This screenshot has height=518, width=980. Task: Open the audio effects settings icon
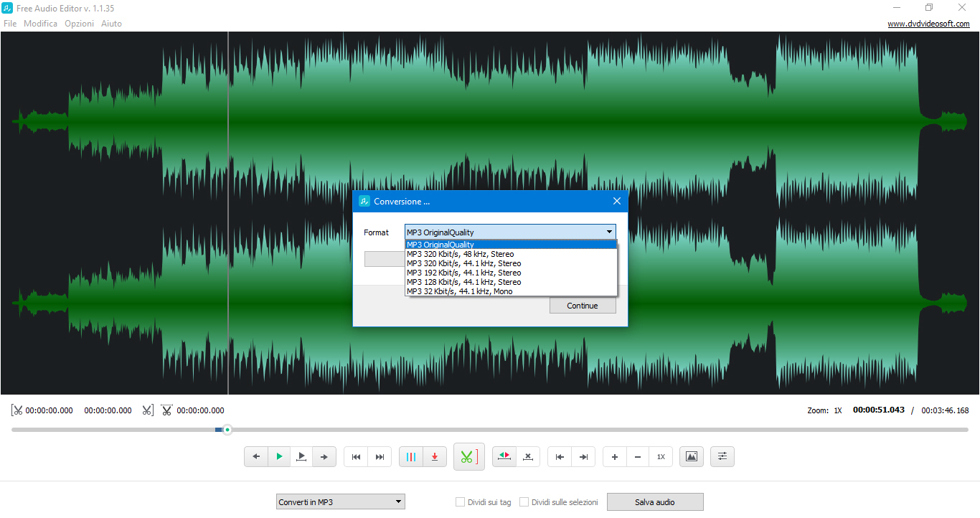pos(722,456)
